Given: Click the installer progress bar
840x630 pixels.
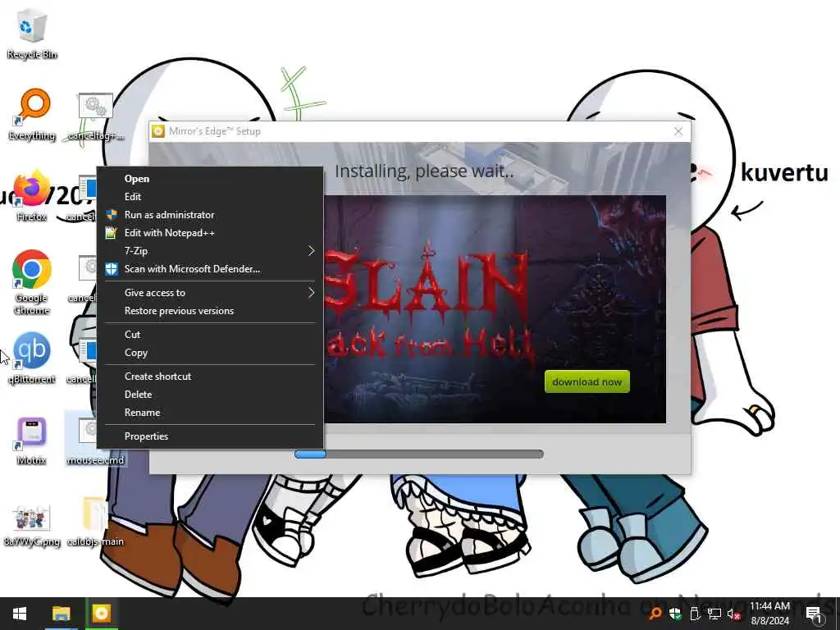Looking at the screenshot, I should pos(419,454).
